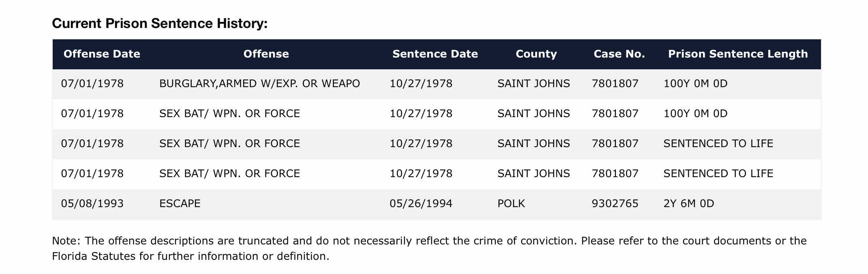This screenshot has height=274, width=868.
Task: Click the Current Prison Sentence History heading
Action: pyautogui.click(x=160, y=24)
